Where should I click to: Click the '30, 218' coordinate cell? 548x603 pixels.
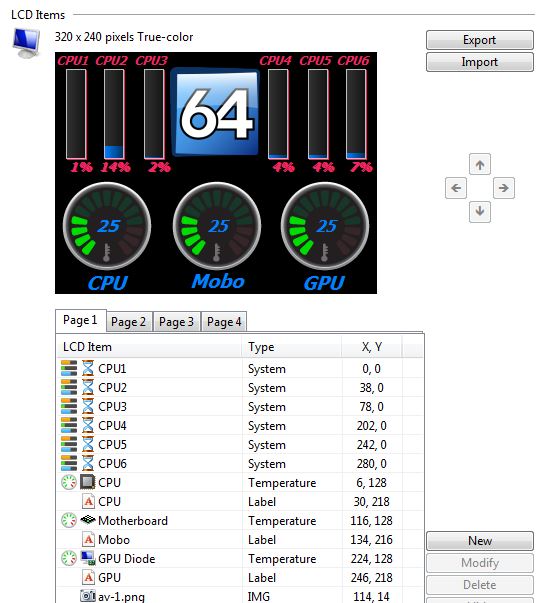click(x=371, y=502)
